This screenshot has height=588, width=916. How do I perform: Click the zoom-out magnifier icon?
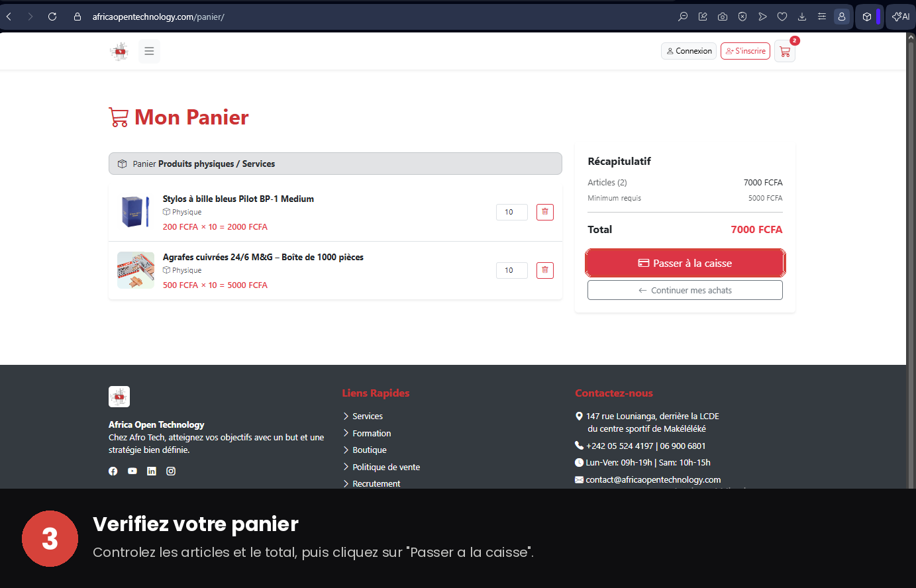(683, 17)
